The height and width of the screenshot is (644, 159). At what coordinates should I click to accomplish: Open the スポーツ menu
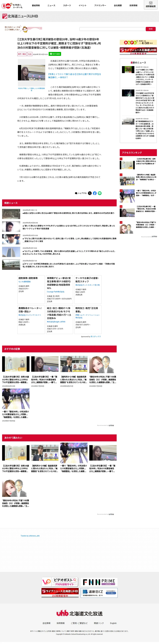pos(67,5)
